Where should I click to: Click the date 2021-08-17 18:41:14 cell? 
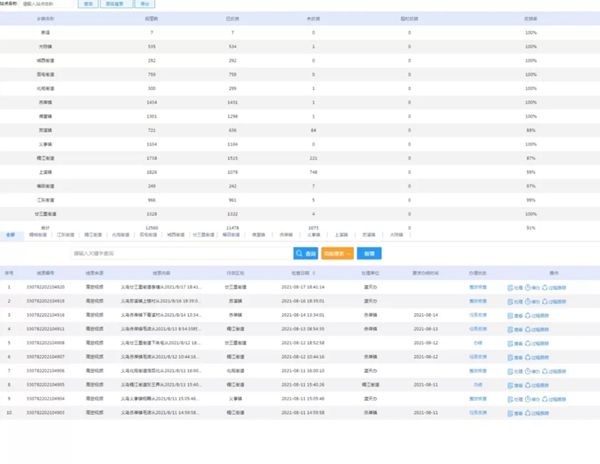(x=303, y=287)
